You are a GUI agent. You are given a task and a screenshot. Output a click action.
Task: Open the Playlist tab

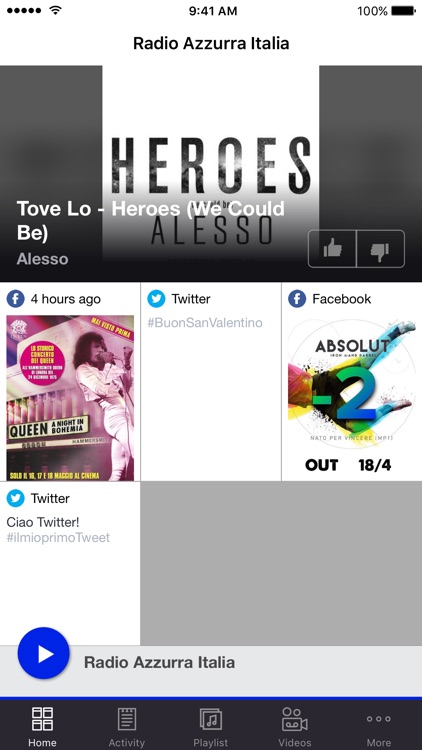point(211,726)
